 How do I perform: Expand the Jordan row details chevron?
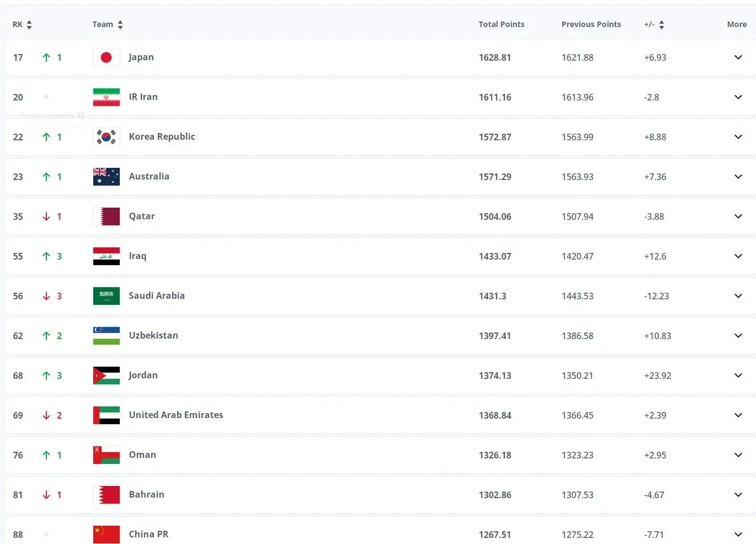pos(738,376)
